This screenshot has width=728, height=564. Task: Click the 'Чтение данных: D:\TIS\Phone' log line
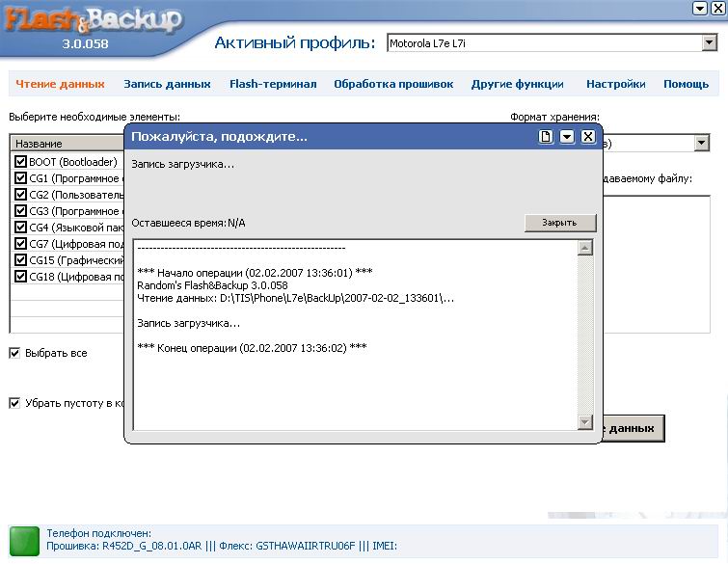(x=296, y=298)
